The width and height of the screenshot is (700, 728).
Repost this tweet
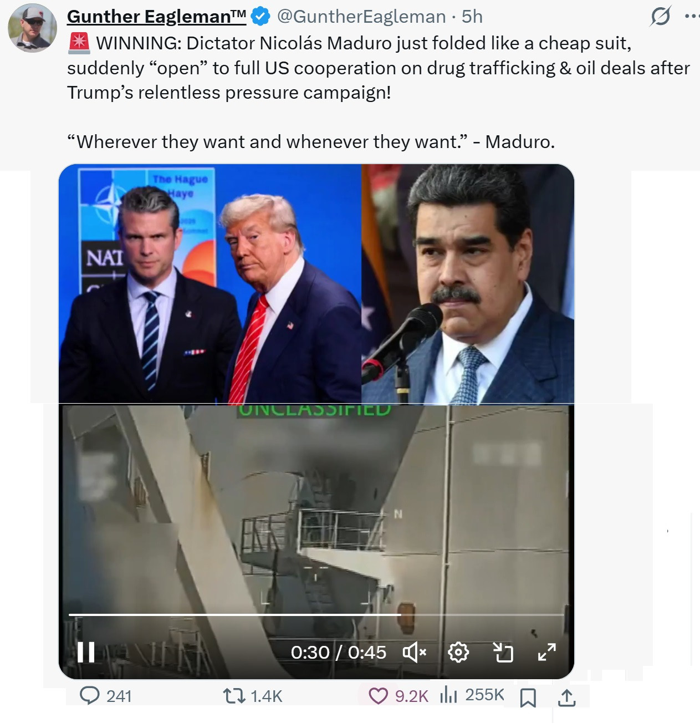tap(252, 696)
